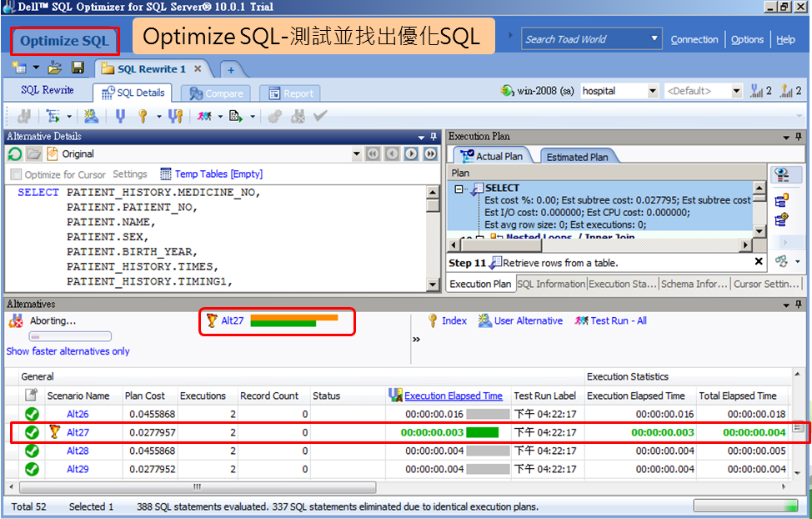Viewport: 812px width, 519px height.
Task: Open the Original scenario dropdown arrow
Action: [356, 154]
